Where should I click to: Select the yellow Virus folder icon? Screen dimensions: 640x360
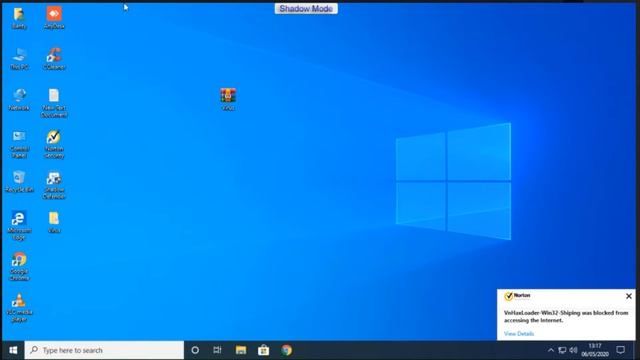click(54, 222)
